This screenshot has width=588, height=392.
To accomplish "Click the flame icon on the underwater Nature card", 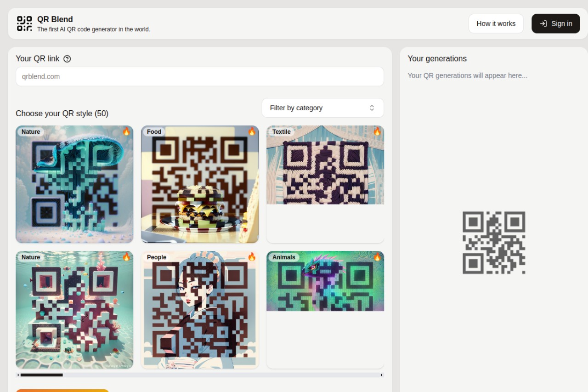I will (126, 257).
